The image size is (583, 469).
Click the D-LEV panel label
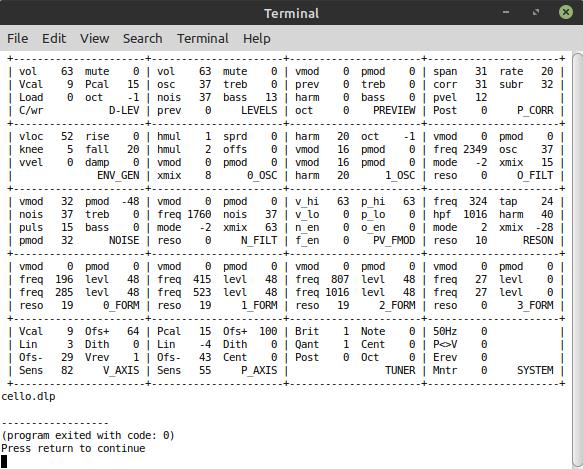pos(124,110)
